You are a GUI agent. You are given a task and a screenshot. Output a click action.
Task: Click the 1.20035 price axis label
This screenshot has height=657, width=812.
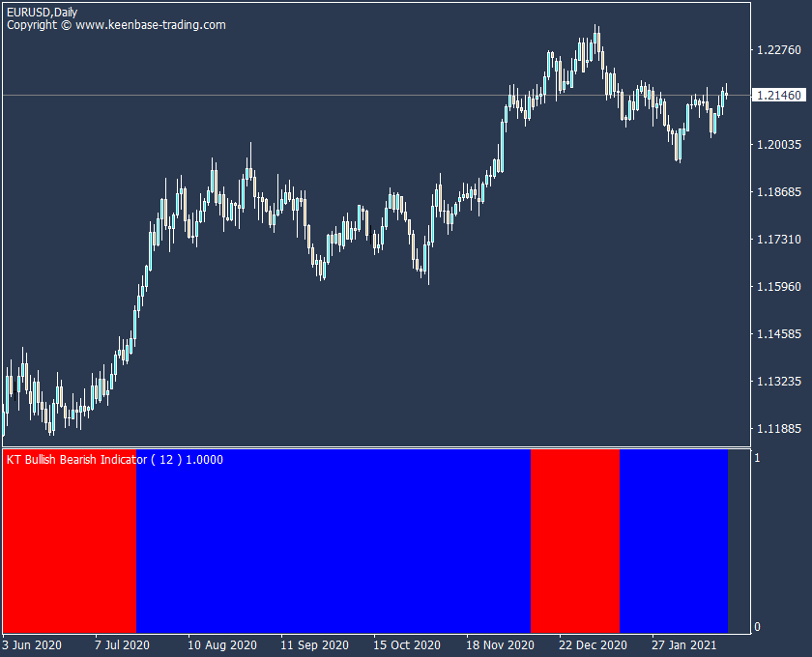(x=779, y=145)
